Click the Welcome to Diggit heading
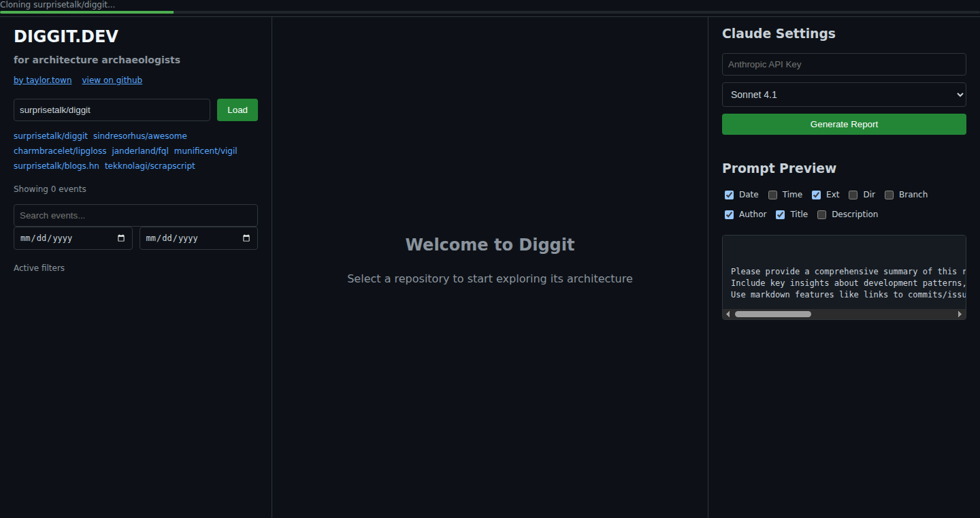 click(x=490, y=244)
